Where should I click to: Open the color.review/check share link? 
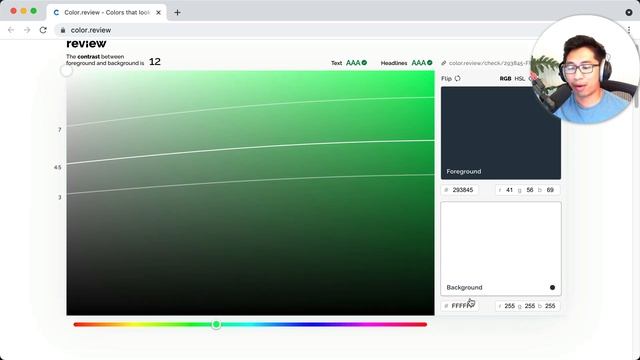pos(489,63)
